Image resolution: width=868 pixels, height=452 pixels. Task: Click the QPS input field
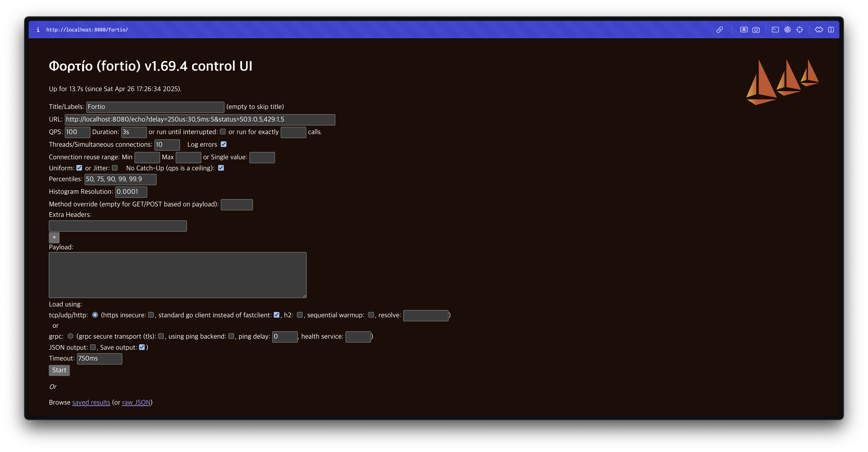click(77, 132)
